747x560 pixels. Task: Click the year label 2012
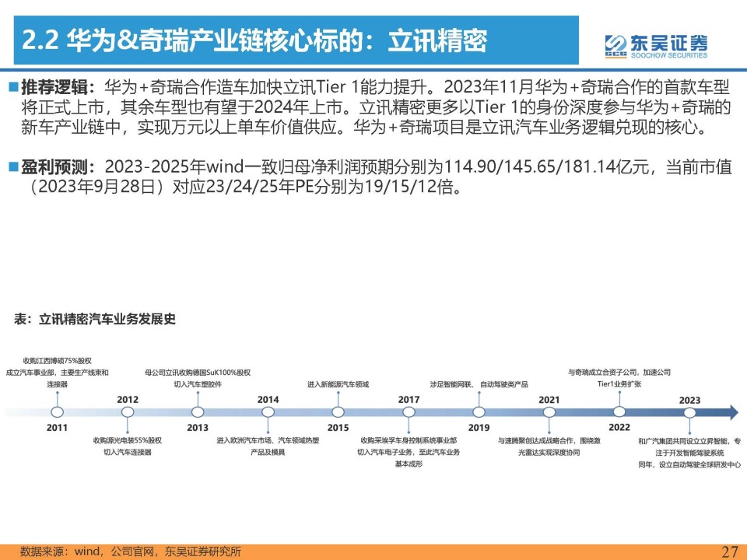click(x=128, y=400)
